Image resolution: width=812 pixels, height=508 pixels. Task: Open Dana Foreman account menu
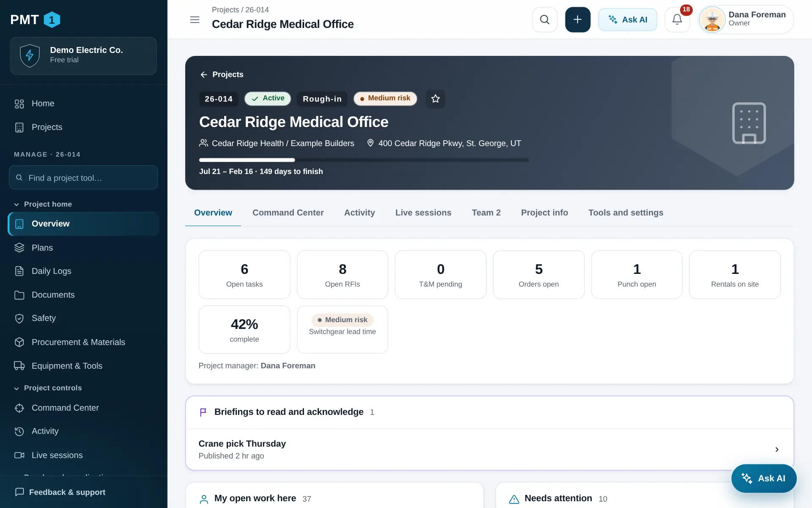(x=746, y=19)
